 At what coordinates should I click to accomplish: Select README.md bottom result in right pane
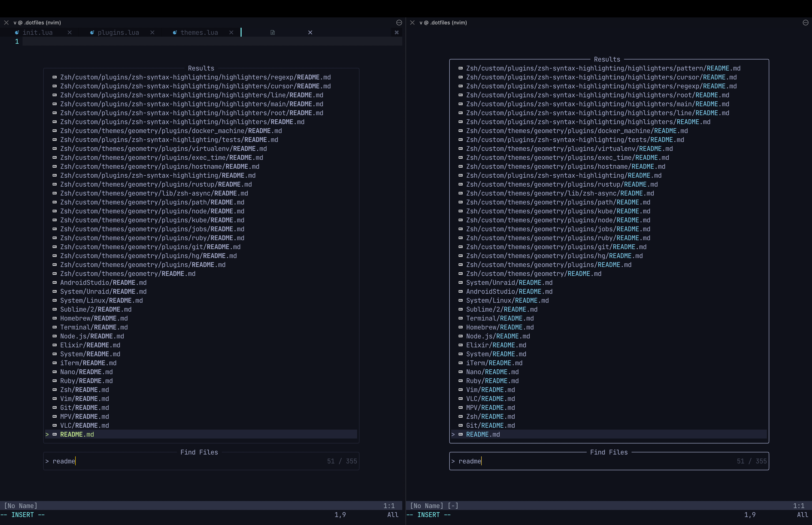click(x=609, y=434)
